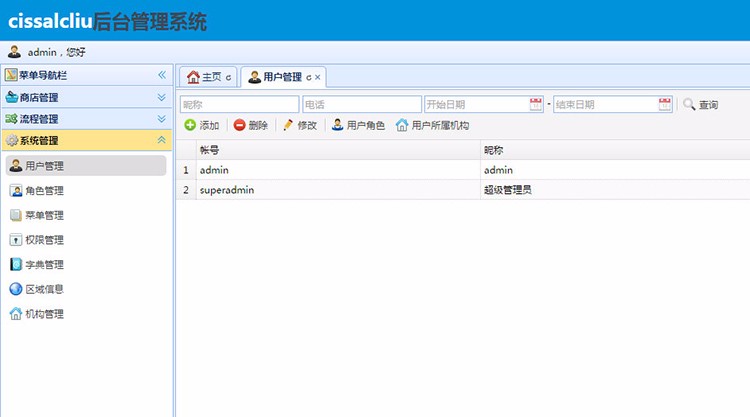Screen dimensions: 750x417
Task: Collapse the 菜单导航栏 sidebar panel
Action: (x=162, y=75)
